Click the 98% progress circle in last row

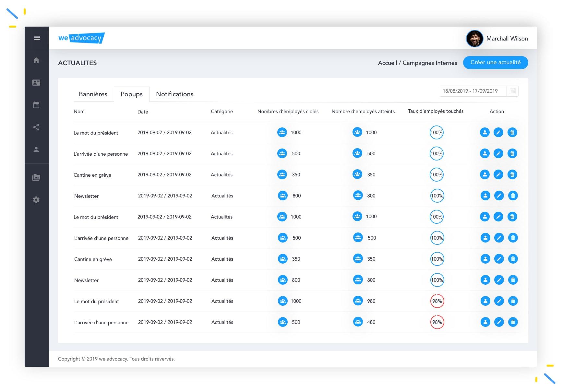tap(437, 322)
